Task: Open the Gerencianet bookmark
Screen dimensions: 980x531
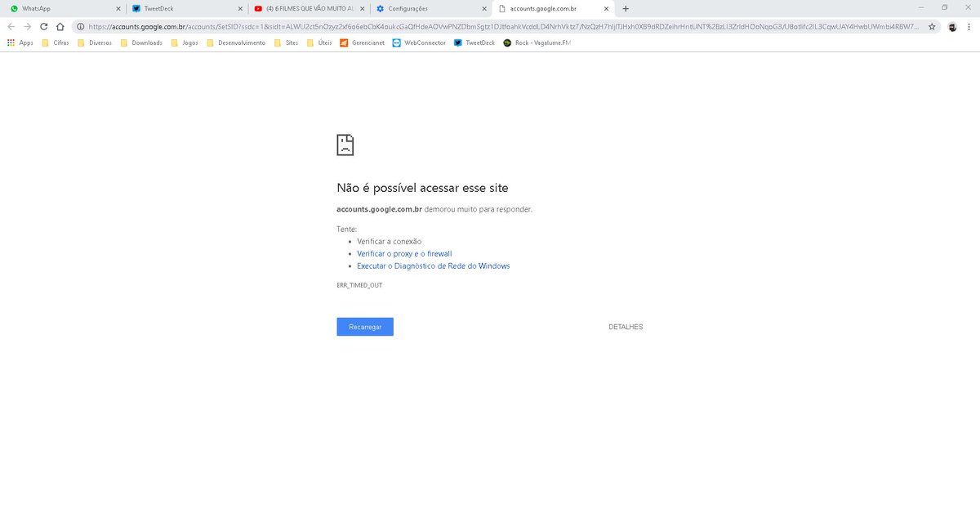Action: pos(363,42)
